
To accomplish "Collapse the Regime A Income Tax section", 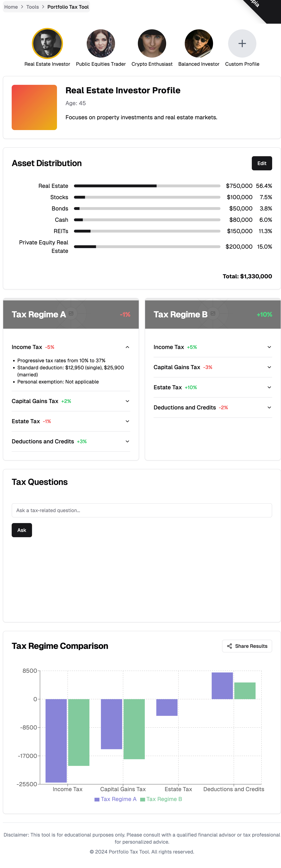I will click(x=127, y=347).
